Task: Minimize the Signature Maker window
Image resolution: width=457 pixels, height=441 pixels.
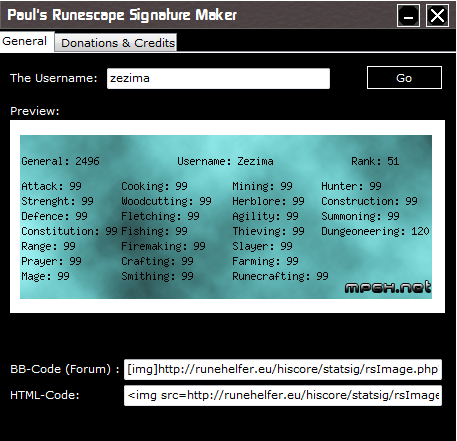Action: [x=408, y=15]
